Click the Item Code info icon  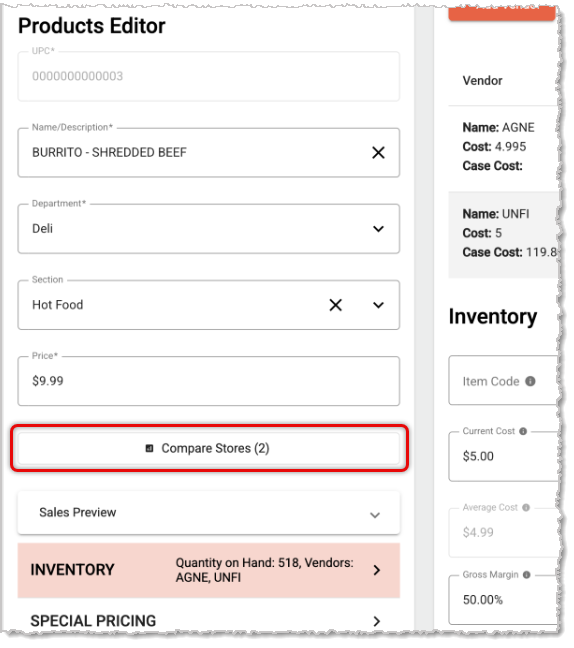coord(530,381)
